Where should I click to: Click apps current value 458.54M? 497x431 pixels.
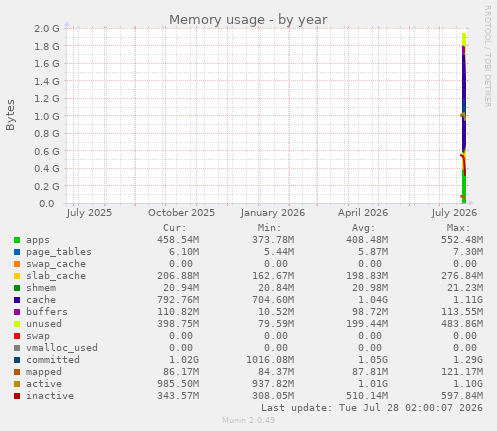click(178, 240)
